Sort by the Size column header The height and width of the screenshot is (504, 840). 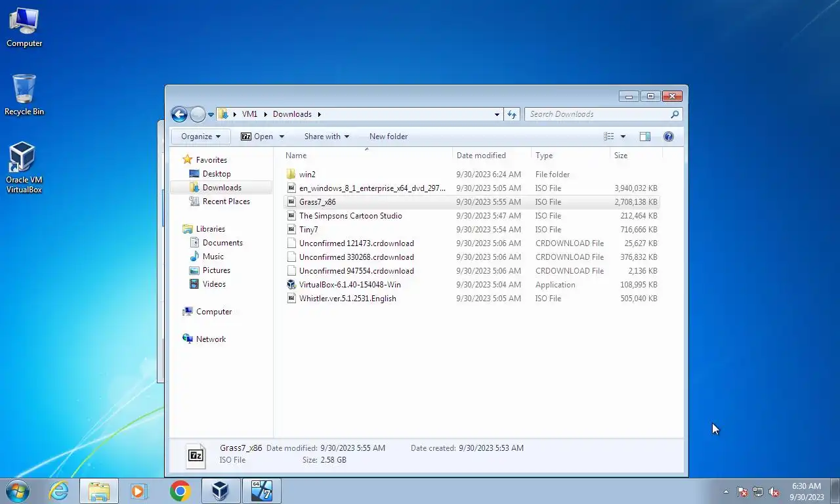coord(636,156)
